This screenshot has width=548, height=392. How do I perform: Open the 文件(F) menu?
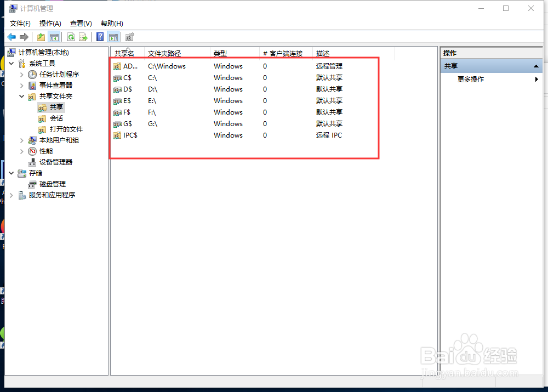pos(20,24)
